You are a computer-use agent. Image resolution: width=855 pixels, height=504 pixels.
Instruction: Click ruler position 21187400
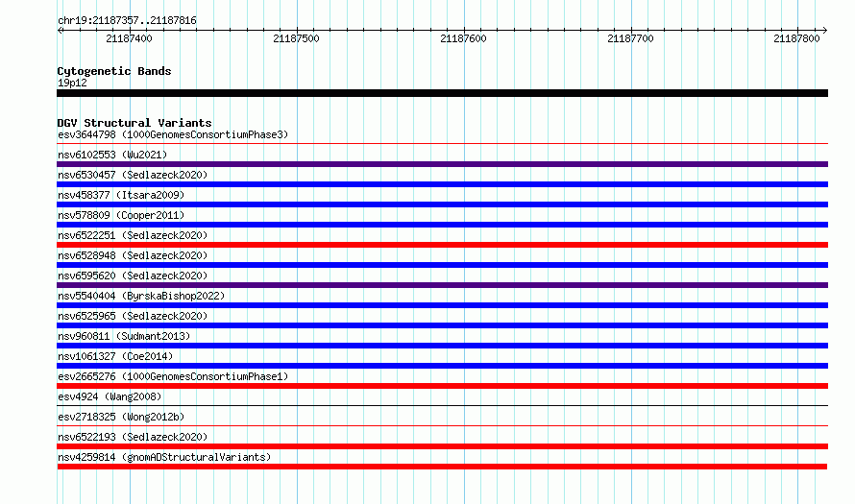(x=129, y=38)
